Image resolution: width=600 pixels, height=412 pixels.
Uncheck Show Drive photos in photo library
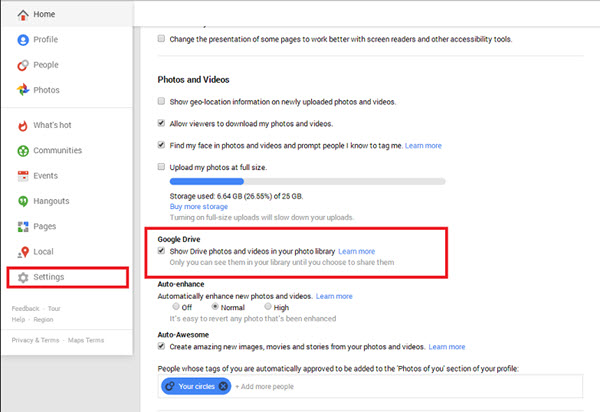coord(162,251)
